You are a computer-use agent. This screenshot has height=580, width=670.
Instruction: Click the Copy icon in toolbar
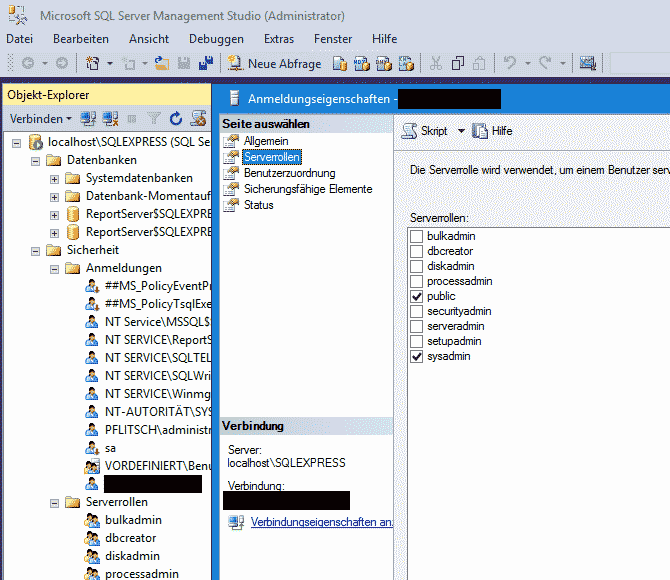[458, 64]
